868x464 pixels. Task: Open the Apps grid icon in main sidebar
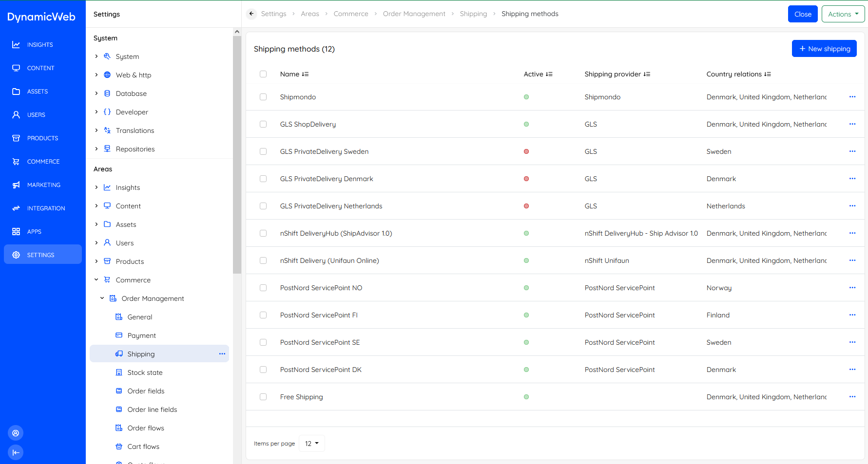pos(16,232)
